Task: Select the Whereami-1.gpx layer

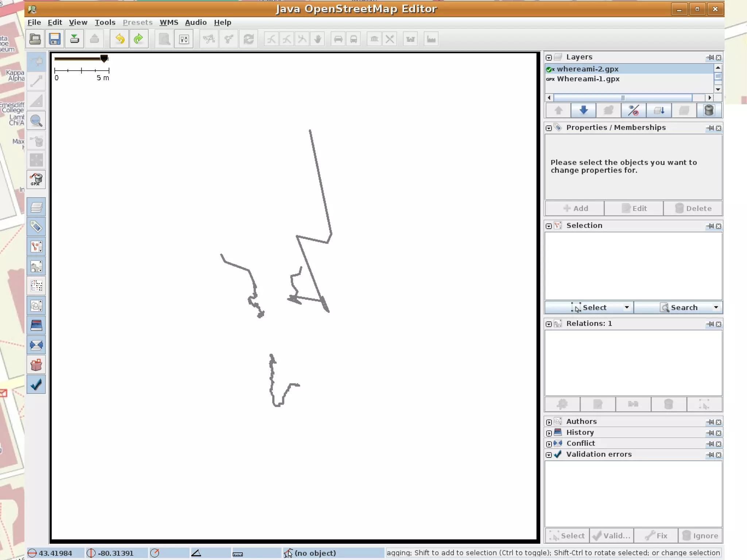Action: pyautogui.click(x=588, y=79)
